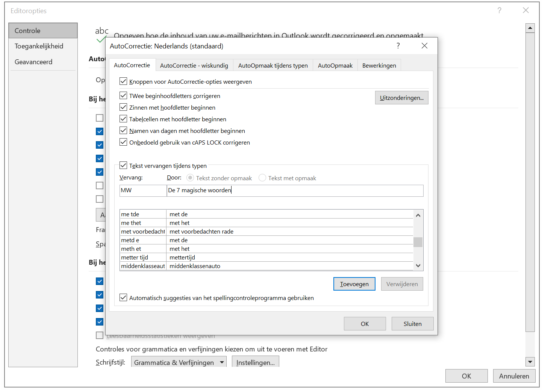
Task: Click Annuleren in Editoropties window
Action: tap(514, 376)
